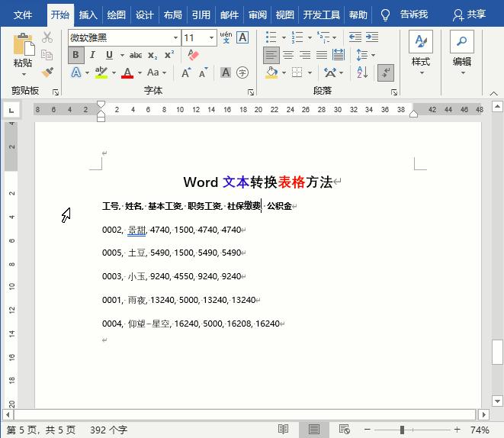Viewport: 504px width, 438px height.
Task: Toggle Superscript formatting
Action: click(169, 55)
